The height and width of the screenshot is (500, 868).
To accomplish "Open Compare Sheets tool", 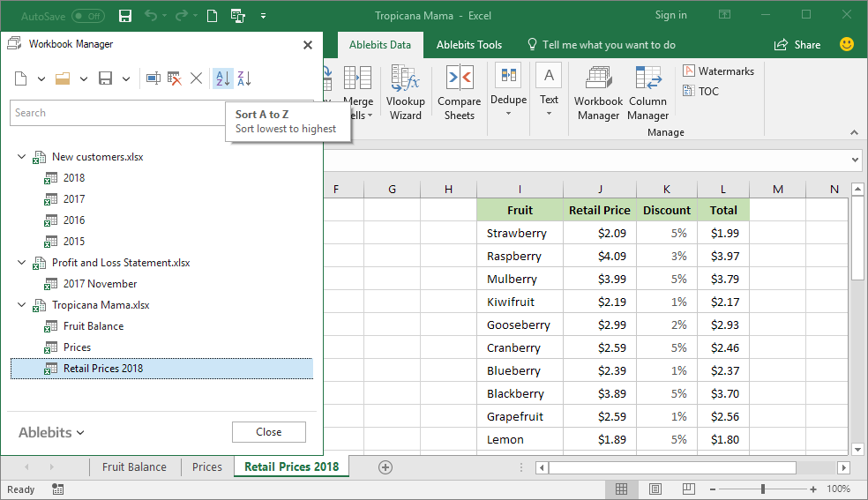I will point(459,93).
